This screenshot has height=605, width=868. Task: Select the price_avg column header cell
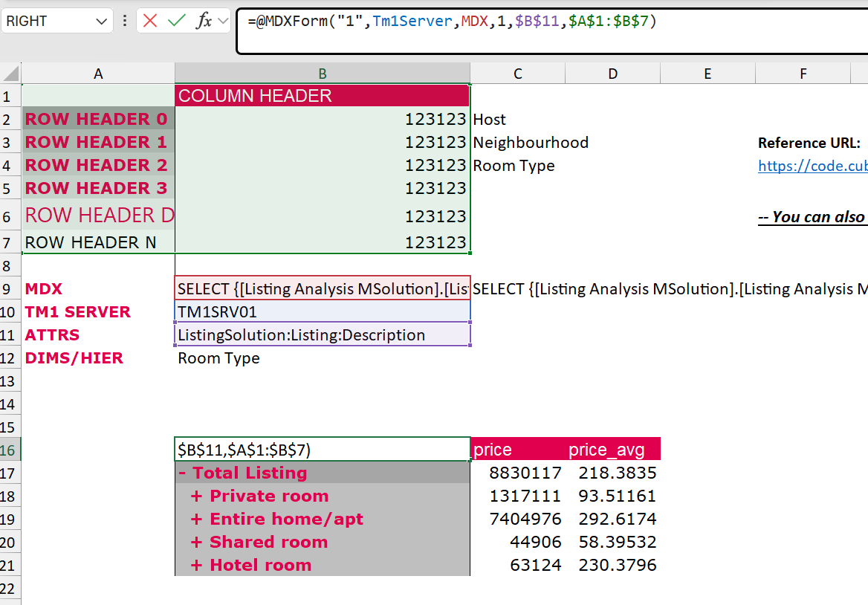click(x=613, y=450)
